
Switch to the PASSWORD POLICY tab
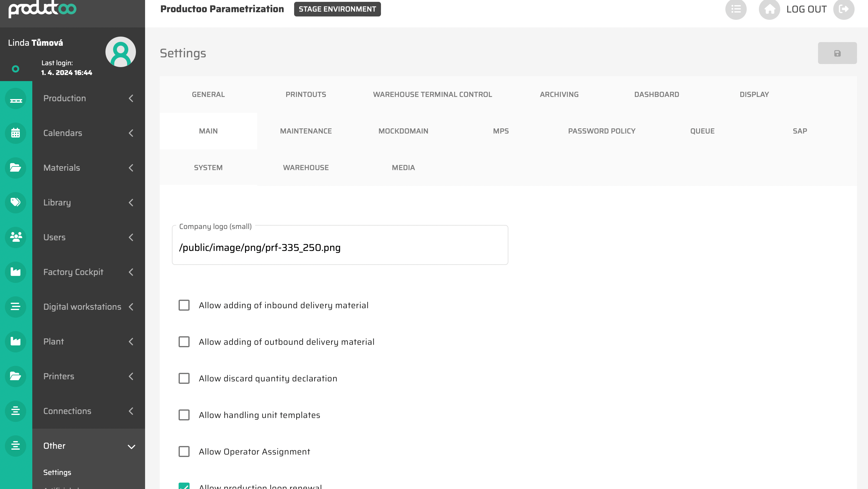(x=601, y=131)
